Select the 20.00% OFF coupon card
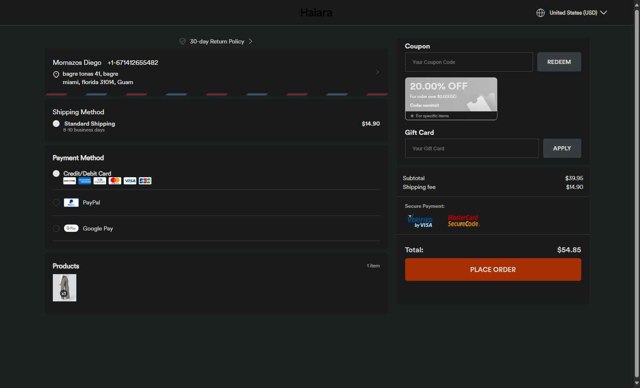640x388 pixels. pos(451,99)
